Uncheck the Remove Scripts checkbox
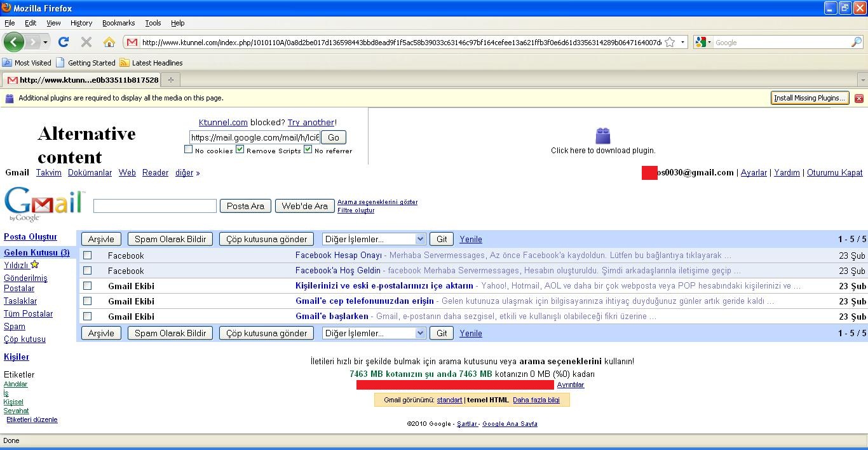Viewport: 868px width, 450px height. click(x=240, y=150)
